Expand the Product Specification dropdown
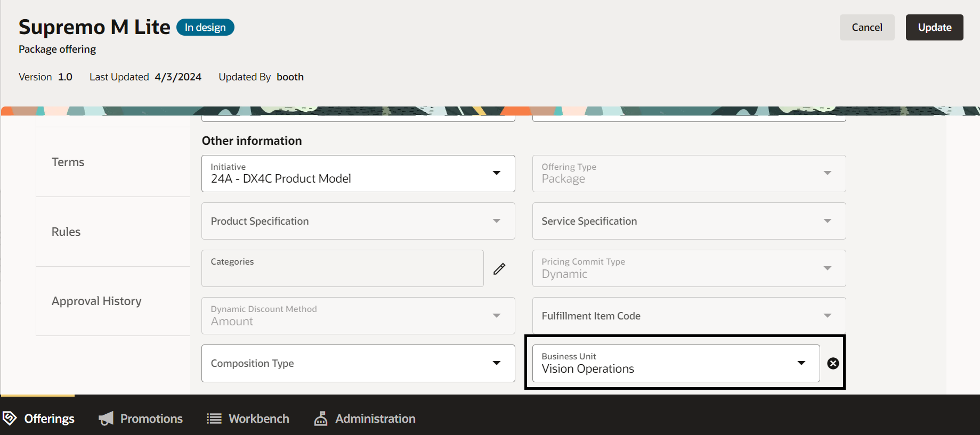 (x=497, y=221)
